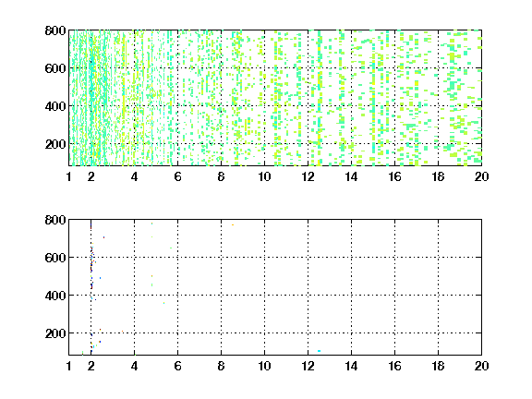Click x-axis label 14 of the upper plot
The height and width of the screenshot is (399, 532).
(351, 176)
